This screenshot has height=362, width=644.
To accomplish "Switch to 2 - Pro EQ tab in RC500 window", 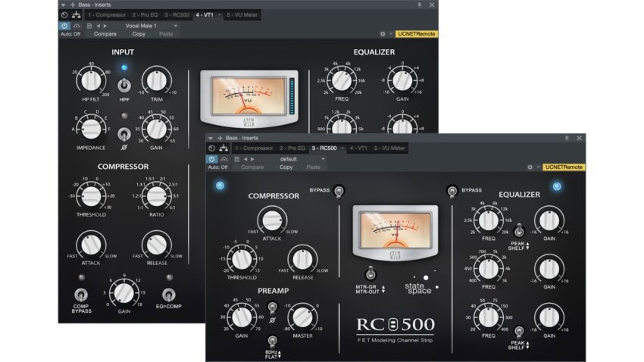I will pyautogui.click(x=292, y=148).
